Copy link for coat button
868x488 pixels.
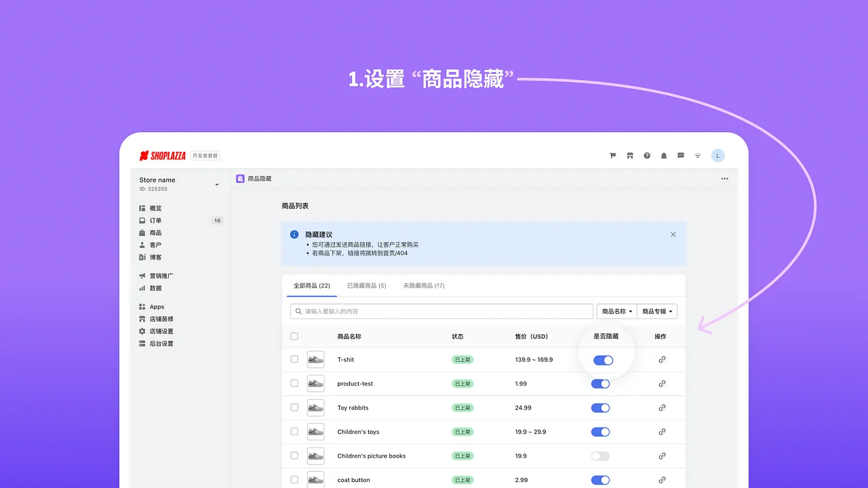click(x=663, y=480)
